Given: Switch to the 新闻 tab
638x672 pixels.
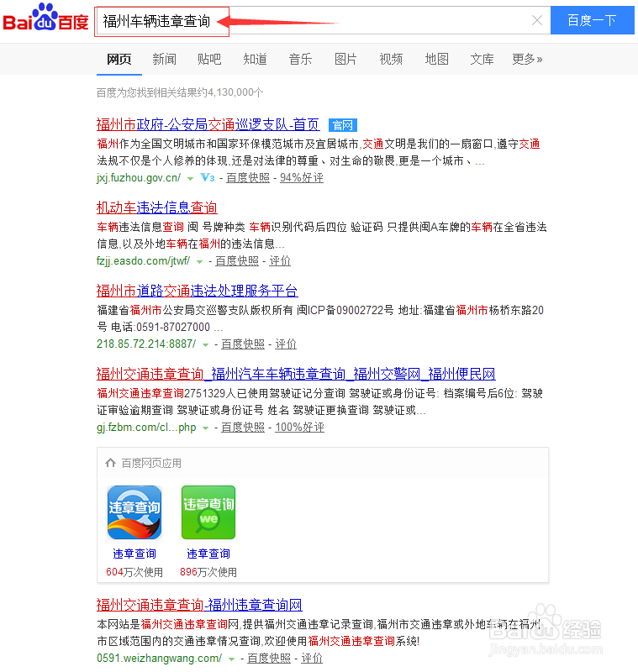Looking at the screenshot, I should pyautogui.click(x=164, y=59).
